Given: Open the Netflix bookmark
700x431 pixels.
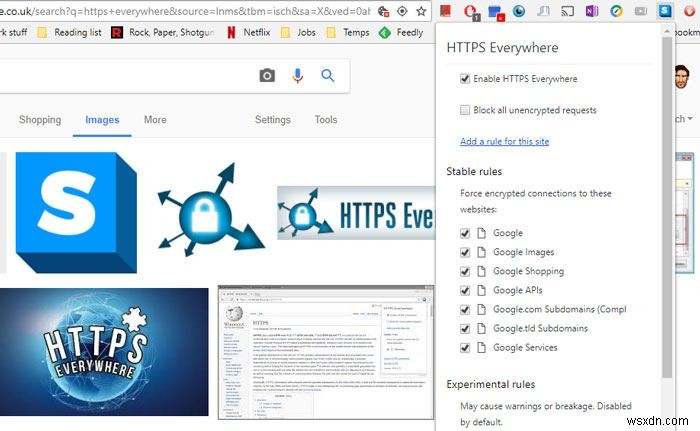Looking at the screenshot, I should [249, 32].
